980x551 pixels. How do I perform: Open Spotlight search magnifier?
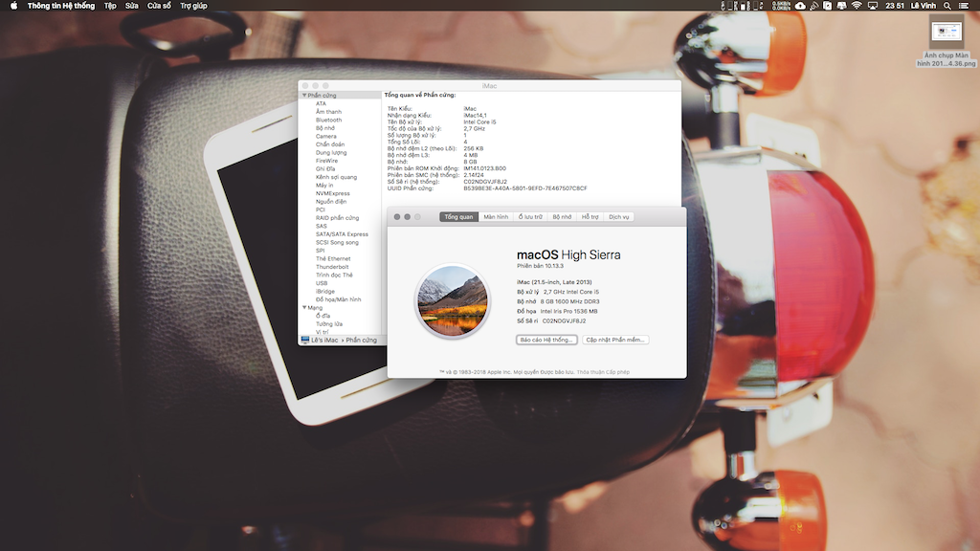pos(947,6)
